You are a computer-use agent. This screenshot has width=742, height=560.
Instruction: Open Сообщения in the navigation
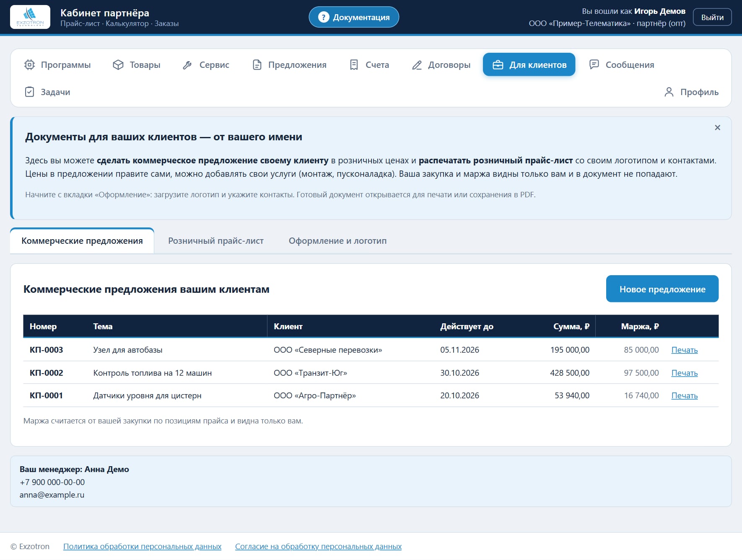tap(622, 65)
